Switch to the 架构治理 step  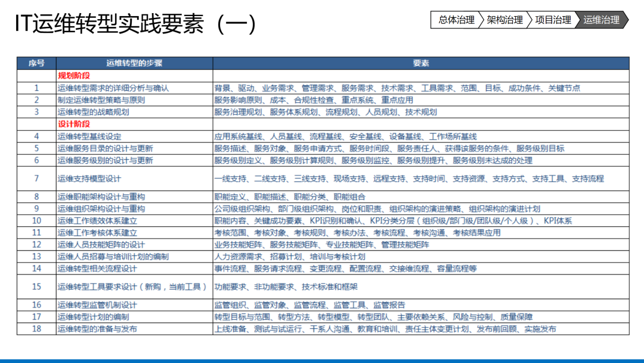pos(504,20)
